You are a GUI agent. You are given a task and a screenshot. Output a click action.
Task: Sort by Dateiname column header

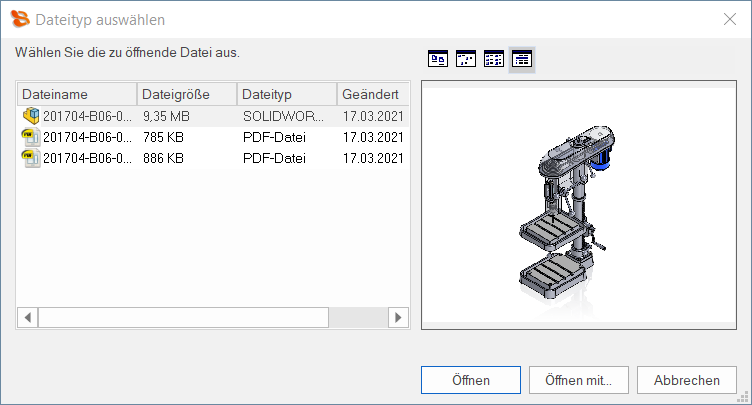[76, 94]
